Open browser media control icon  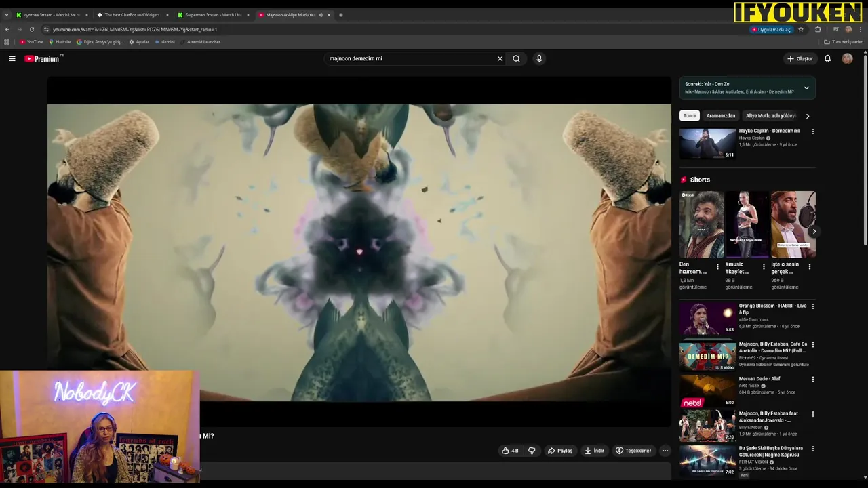click(835, 30)
